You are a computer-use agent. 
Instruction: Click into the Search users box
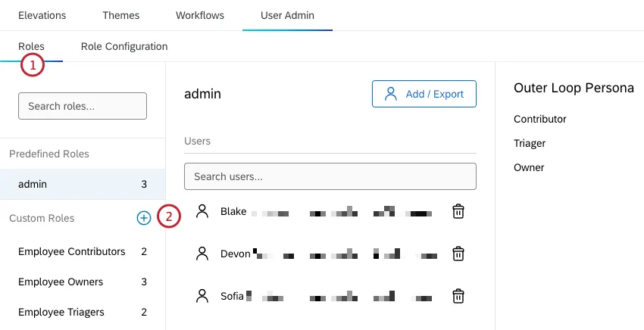click(x=330, y=176)
